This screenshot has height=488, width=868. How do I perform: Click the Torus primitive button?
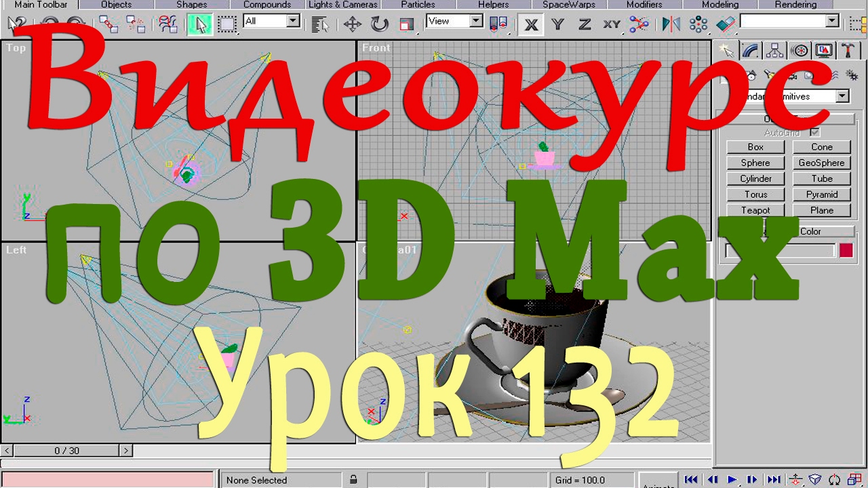pyautogui.click(x=755, y=195)
